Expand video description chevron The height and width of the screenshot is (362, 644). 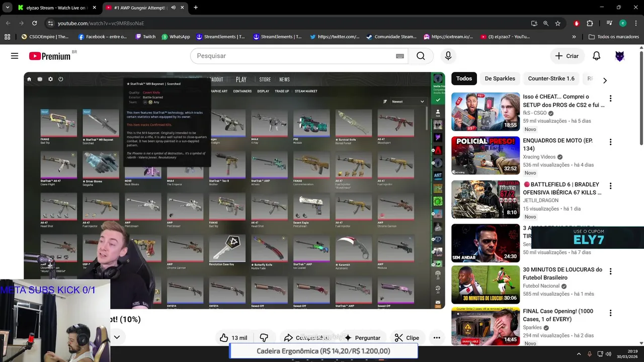click(117, 337)
